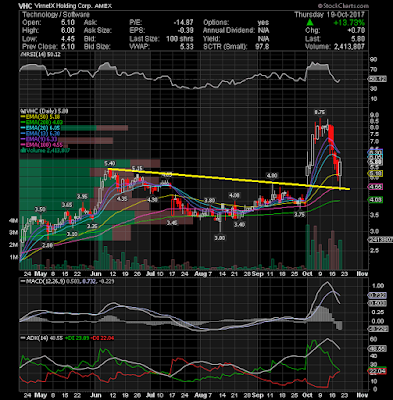The image size is (393, 400).
Task: Click the P/E value -14.87
Action: (183, 22)
